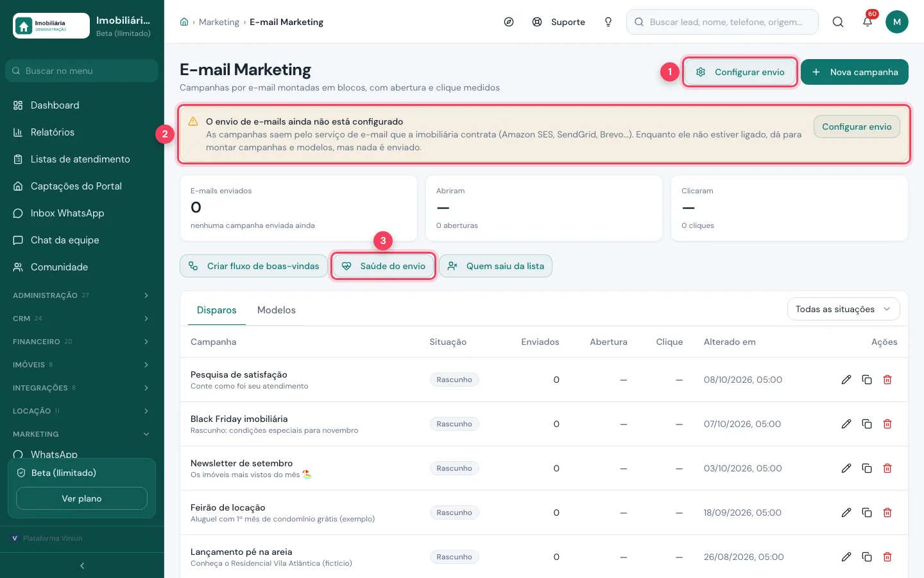The height and width of the screenshot is (578, 924).
Task: Edit the Pesquisa de satisfação campaign
Action: [846, 380]
